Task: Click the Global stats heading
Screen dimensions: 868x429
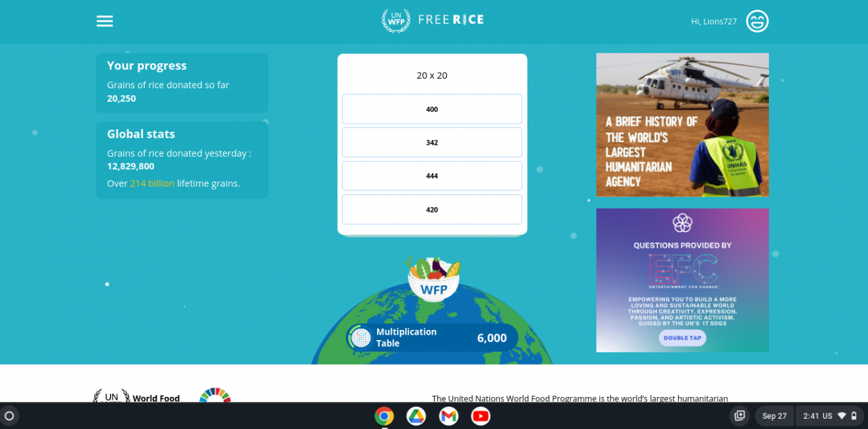Action: [x=141, y=134]
